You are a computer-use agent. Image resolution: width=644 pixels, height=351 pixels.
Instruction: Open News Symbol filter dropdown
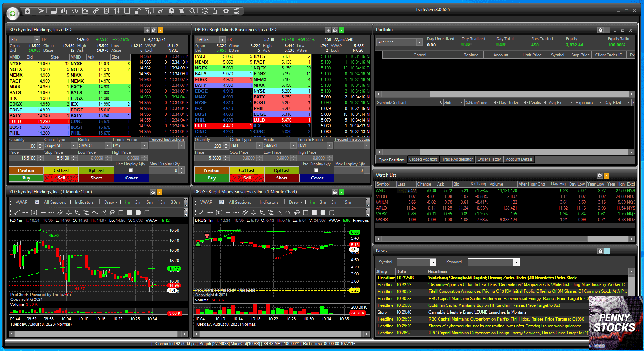click(x=433, y=262)
